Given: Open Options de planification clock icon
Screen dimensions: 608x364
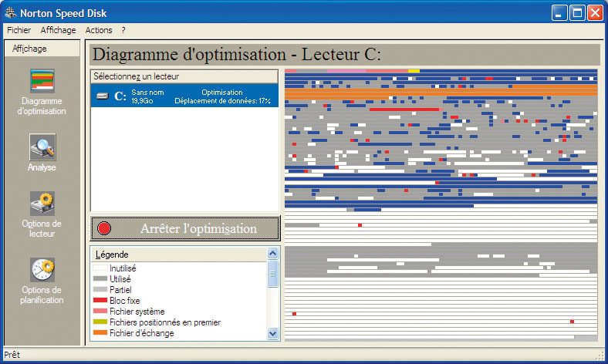Looking at the screenshot, I should coord(42,269).
